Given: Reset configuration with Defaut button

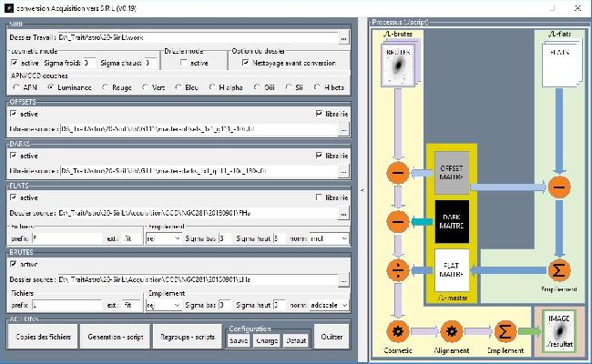Looking at the screenshot, I should tap(296, 340).
